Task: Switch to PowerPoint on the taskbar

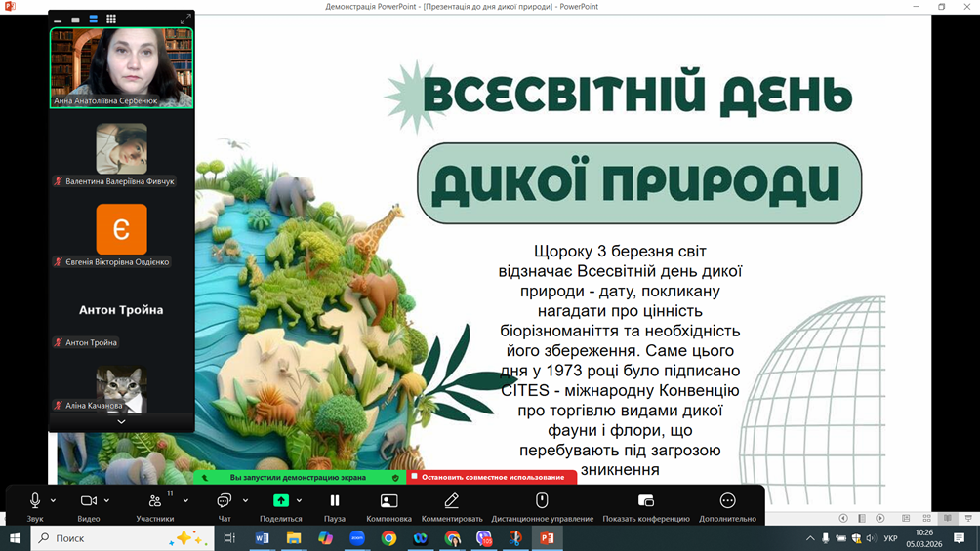Action: click(x=547, y=538)
